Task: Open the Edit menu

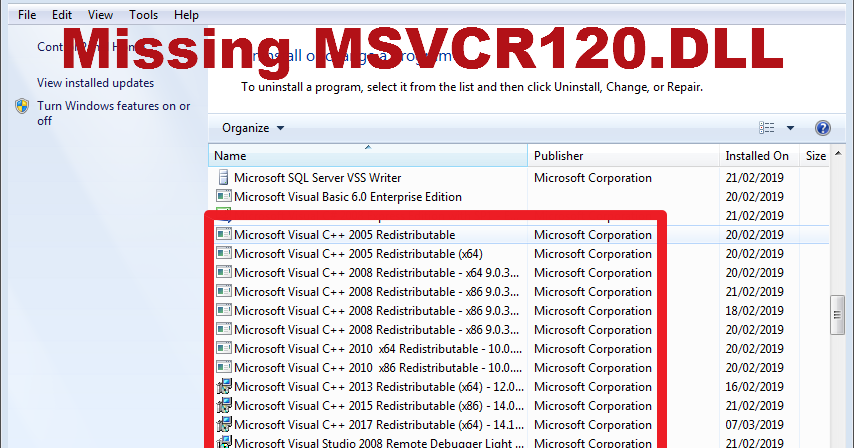Action: [62, 15]
